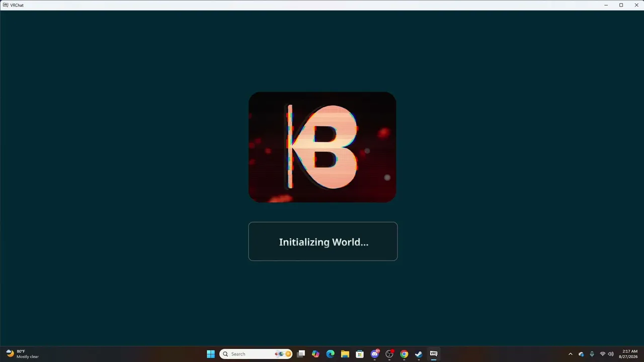The height and width of the screenshot is (362, 644).
Task: Switch to OBS Studio from the taskbar
Action: click(x=389, y=354)
